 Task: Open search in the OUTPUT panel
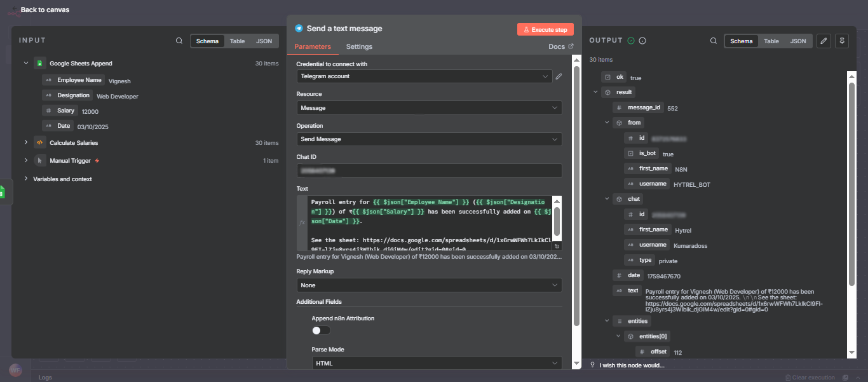[x=714, y=40]
